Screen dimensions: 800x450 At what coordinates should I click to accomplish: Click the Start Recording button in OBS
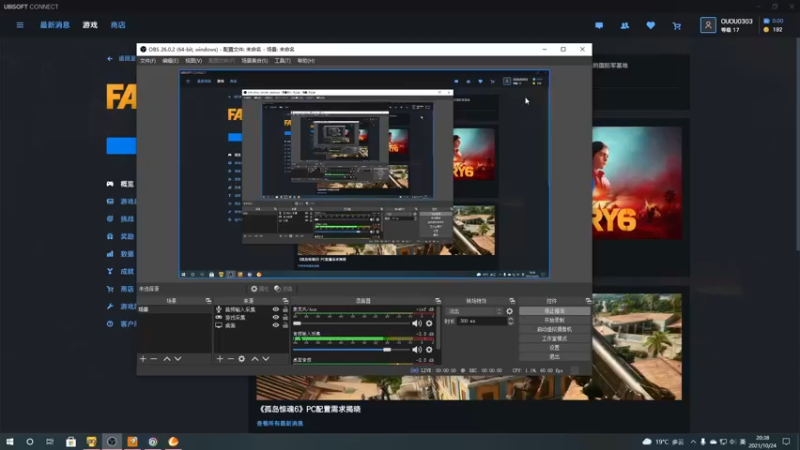555,320
